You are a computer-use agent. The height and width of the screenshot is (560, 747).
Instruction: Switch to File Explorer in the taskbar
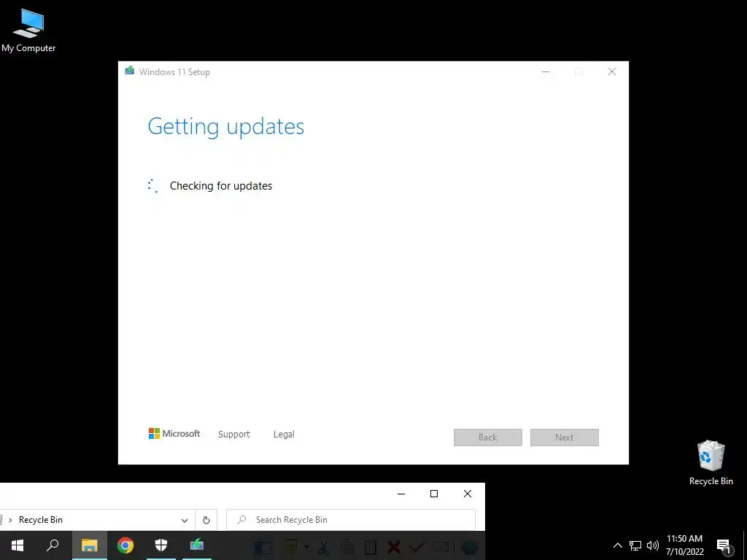[89, 545]
